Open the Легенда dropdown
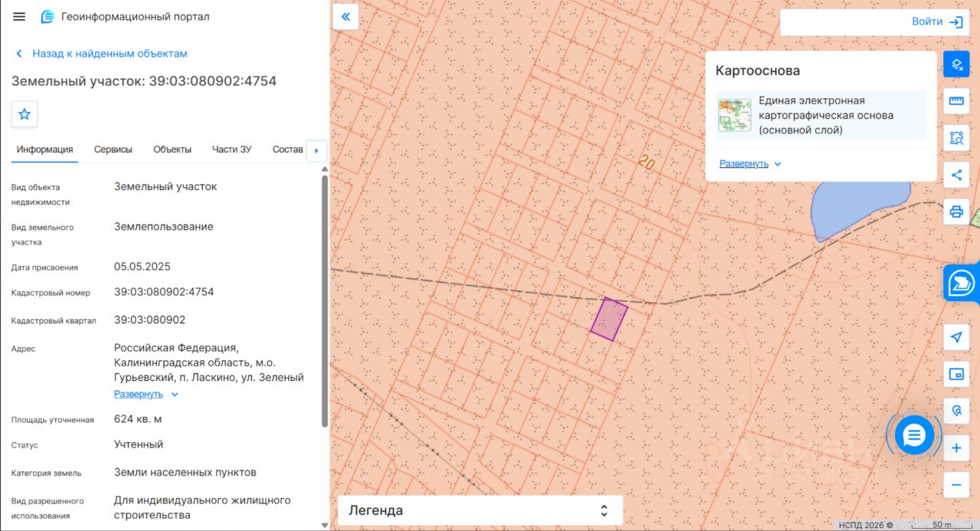The width and height of the screenshot is (980, 531). [480, 510]
